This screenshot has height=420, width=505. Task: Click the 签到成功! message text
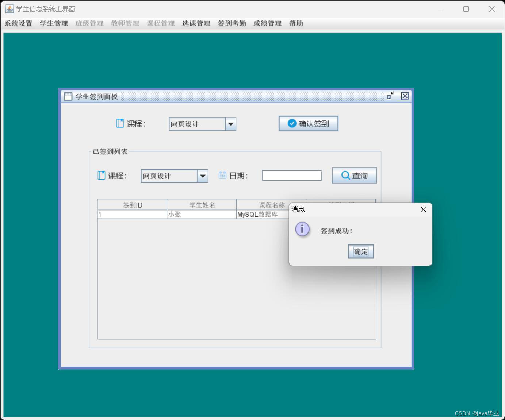coord(336,231)
